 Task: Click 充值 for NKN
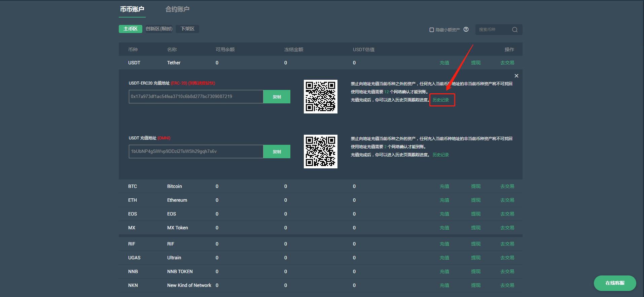click(444, 285)
